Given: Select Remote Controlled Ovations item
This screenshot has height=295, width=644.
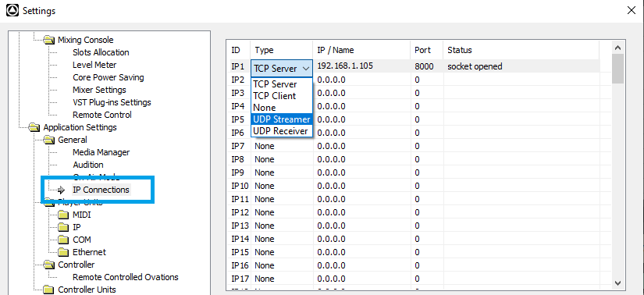Looking at the screenshot, I should [x=125, y=277].
